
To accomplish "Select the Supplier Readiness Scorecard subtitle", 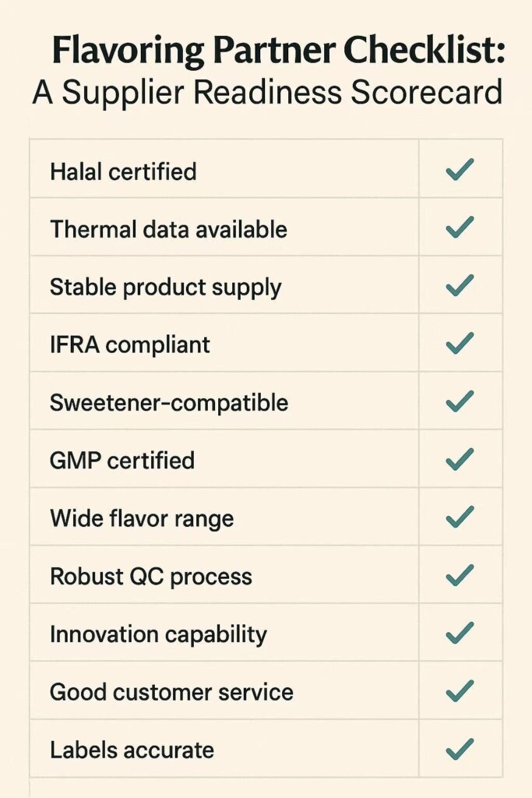I will click(x=267, y=93).
